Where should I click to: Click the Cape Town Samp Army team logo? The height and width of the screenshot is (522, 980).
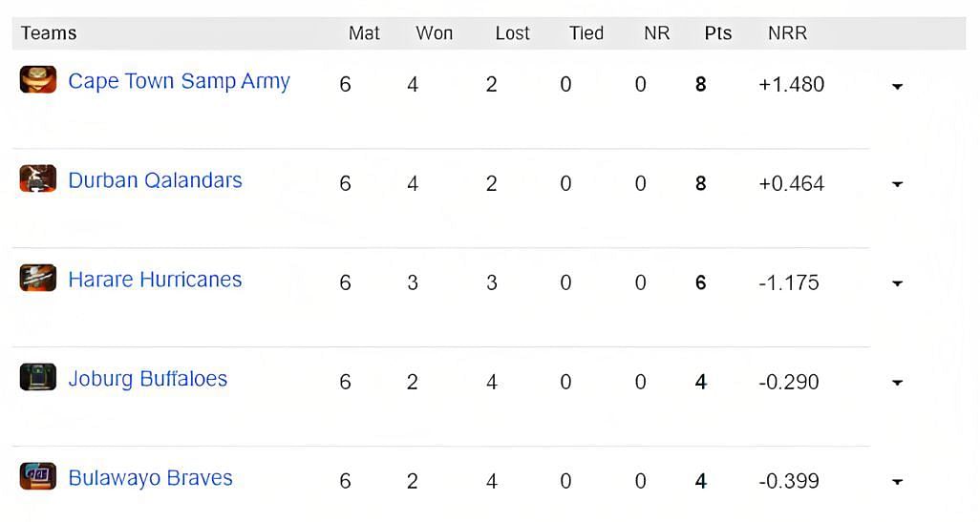point(38,79)
